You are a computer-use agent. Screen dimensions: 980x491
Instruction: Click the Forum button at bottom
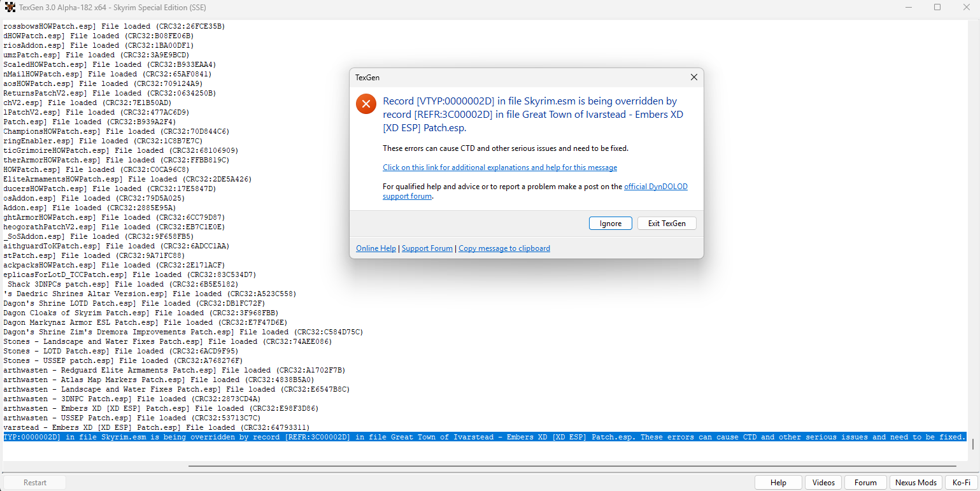(x=865, y=483)
